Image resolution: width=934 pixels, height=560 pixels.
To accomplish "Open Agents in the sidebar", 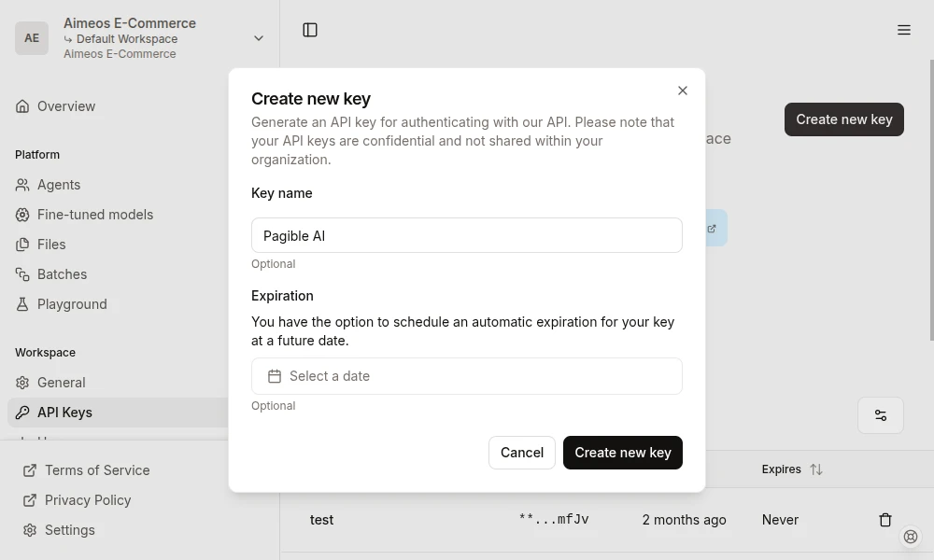I will pos(59,185).
